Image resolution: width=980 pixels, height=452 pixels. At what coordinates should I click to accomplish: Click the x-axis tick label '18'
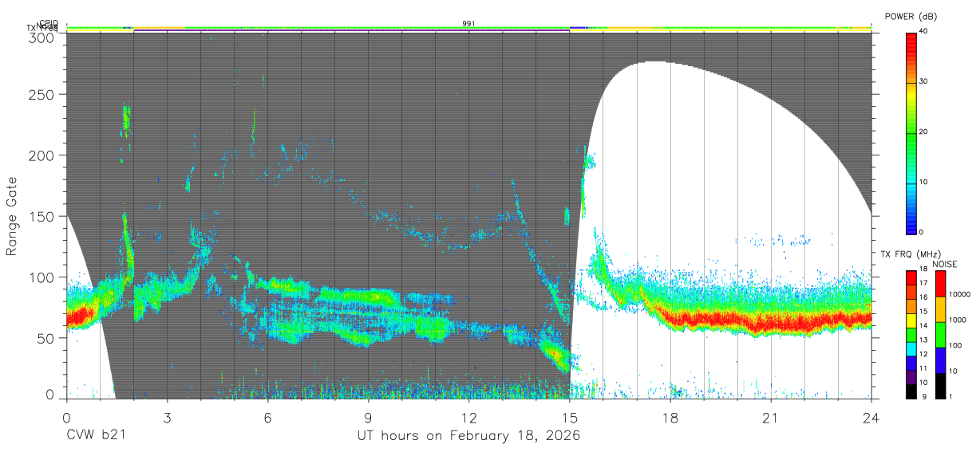click(x=670, y=418)
